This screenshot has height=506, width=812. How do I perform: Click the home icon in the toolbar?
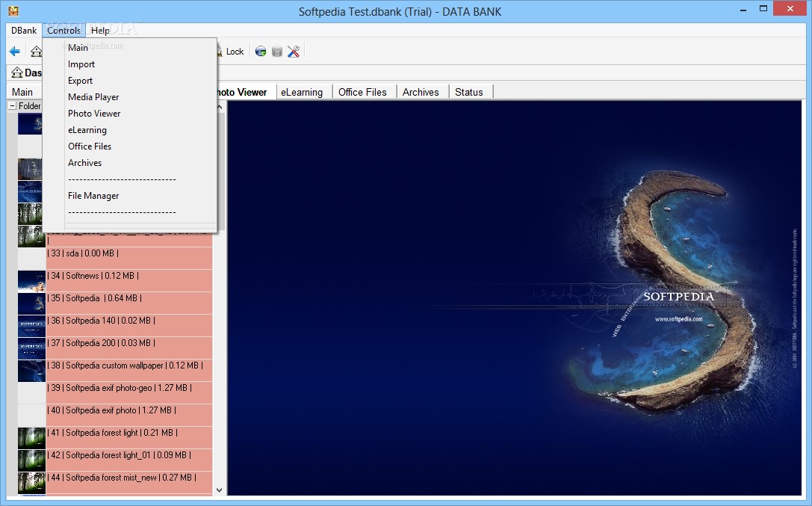36,52
